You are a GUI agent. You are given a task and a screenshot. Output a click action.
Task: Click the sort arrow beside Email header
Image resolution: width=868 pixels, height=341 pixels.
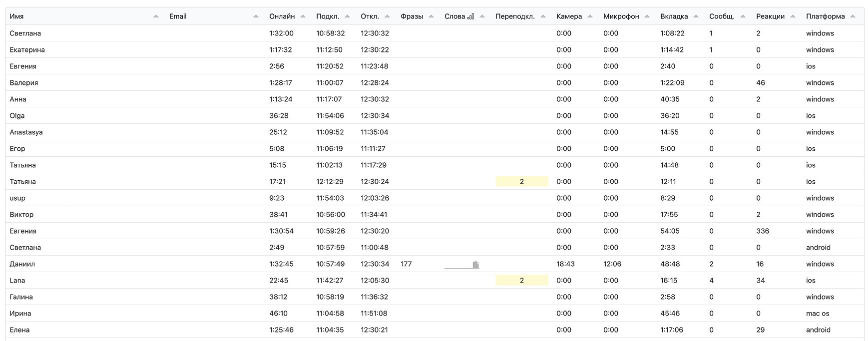256,16
